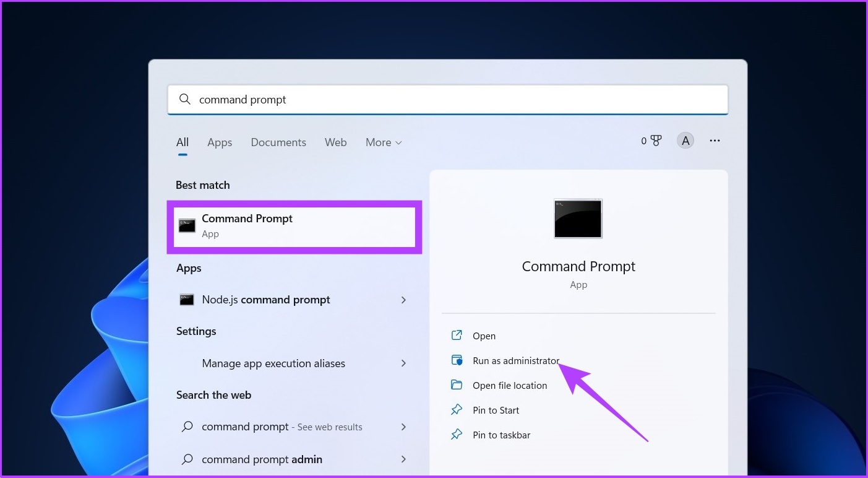Click the rewards points count '0'

click(643, 141)
